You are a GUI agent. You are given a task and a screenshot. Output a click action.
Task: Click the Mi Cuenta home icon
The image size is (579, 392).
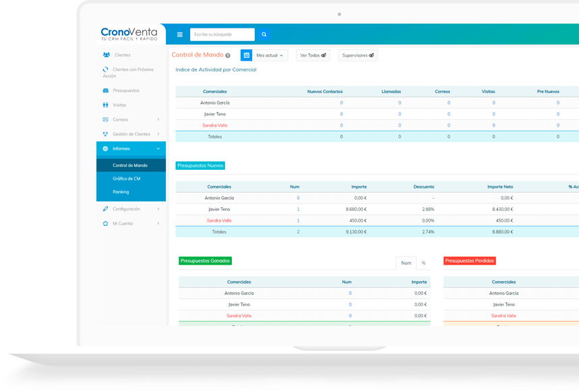(106, 224)
